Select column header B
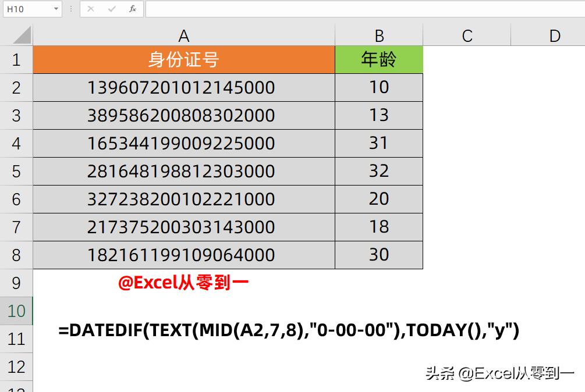This screenshot has width=585, height=392. tap(378, 35)
